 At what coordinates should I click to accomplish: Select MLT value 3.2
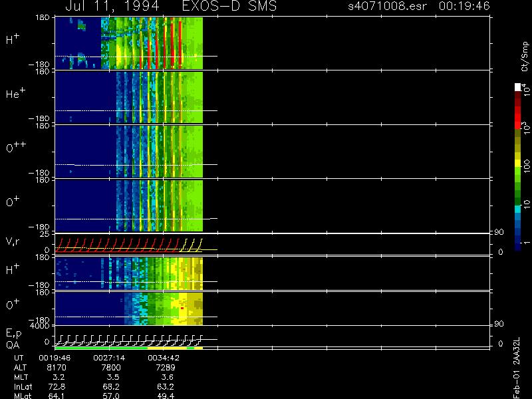[x=59, y=377]
